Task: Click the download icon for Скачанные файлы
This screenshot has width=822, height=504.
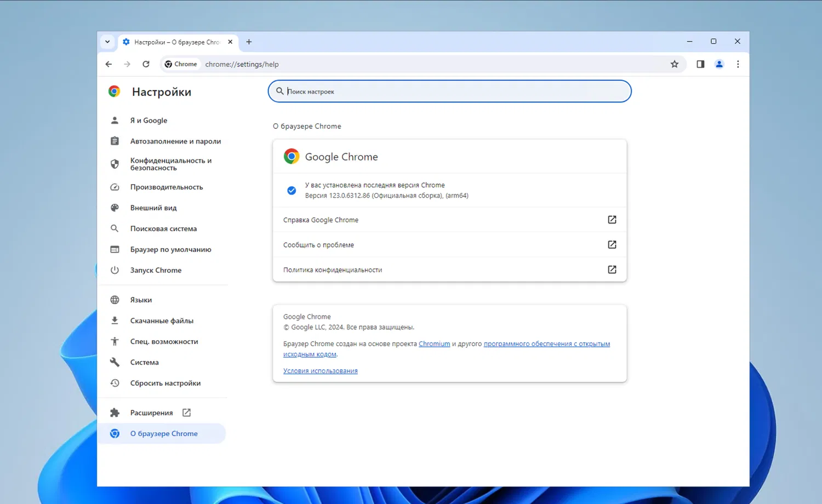Action: [x=115, y=320]
